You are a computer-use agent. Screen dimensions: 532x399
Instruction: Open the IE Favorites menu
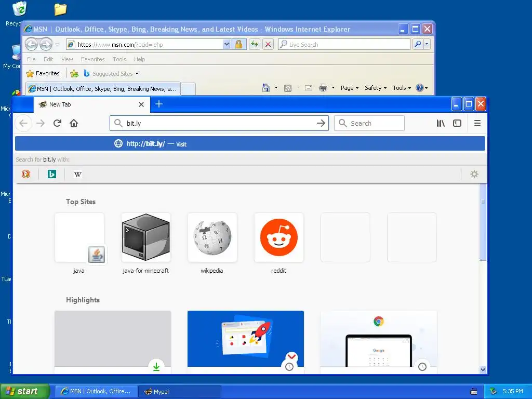pos(92,59)
